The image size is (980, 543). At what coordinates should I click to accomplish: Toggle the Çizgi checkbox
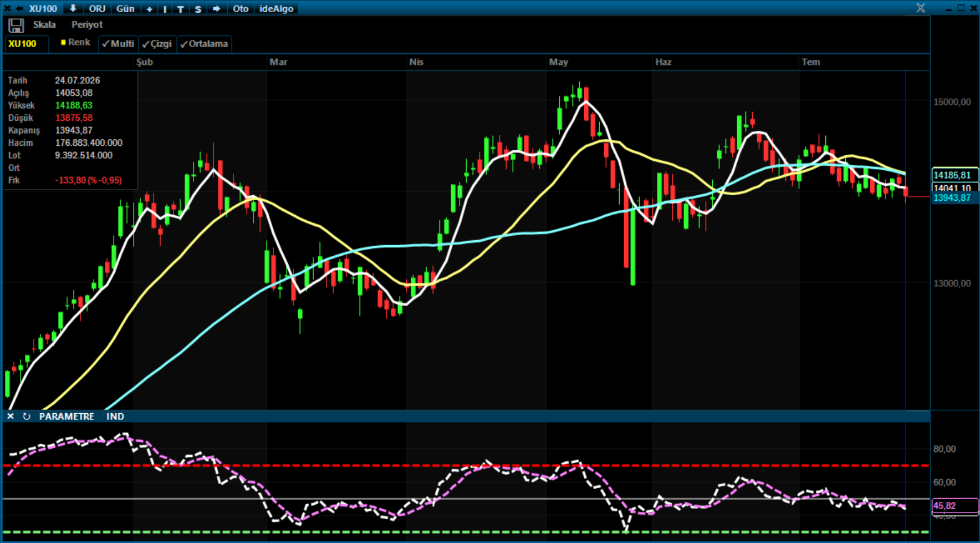tap(157, 44)
